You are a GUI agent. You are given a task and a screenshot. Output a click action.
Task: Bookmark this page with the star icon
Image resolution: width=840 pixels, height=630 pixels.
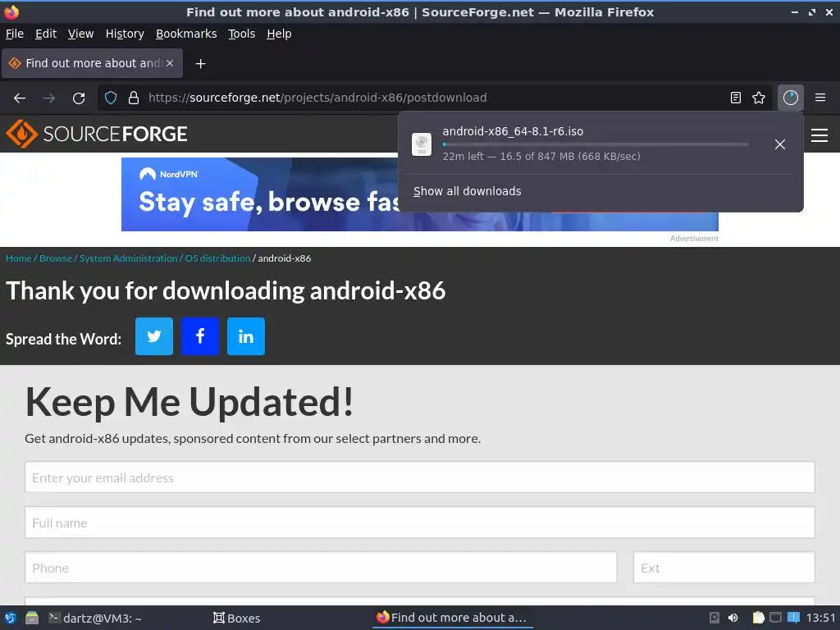(759, 98)
